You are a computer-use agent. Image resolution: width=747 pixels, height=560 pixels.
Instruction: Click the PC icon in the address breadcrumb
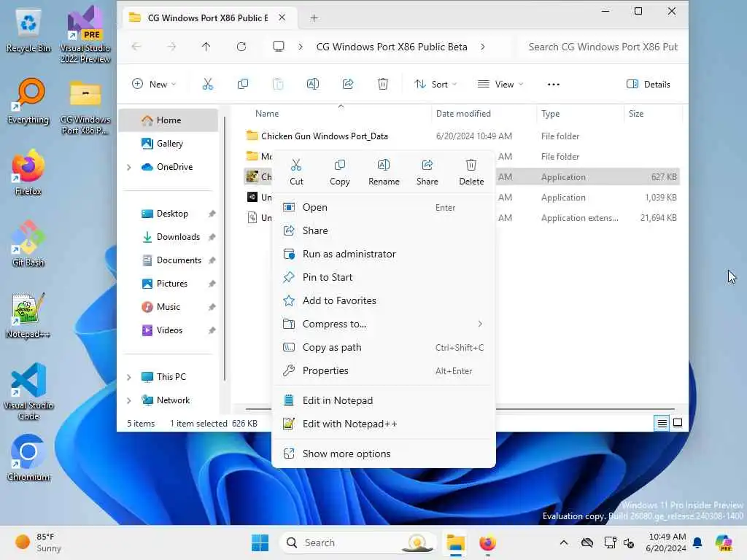pos(279,47)
